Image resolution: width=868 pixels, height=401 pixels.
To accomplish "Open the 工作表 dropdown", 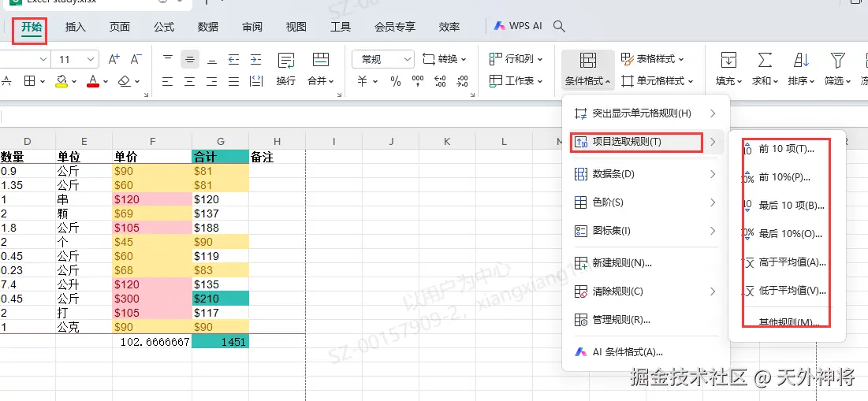I will tap(516, 81).
